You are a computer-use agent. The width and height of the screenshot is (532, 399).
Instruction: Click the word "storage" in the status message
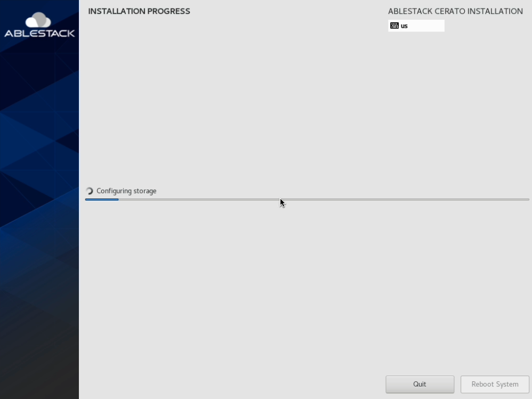click(144, 191)
